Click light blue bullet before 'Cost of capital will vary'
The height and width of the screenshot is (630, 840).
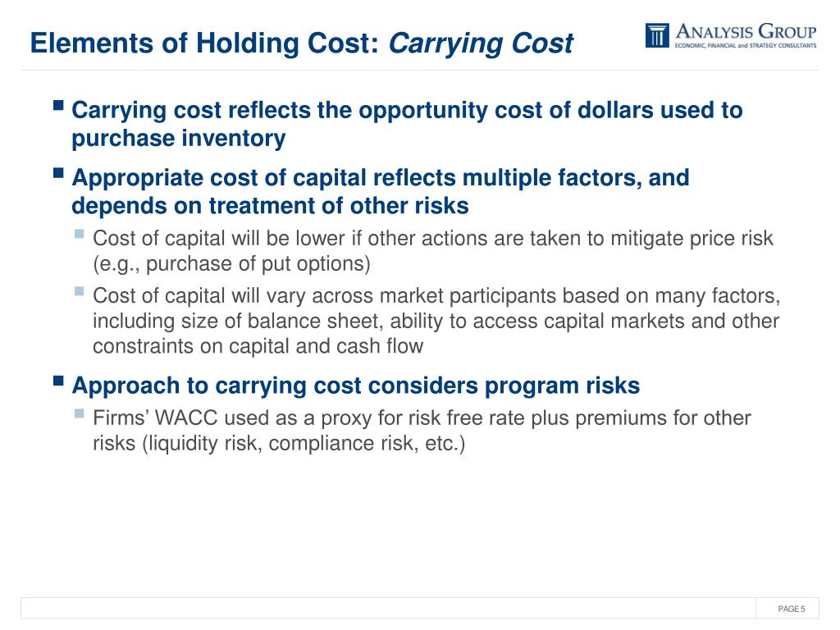pos(80,291)
